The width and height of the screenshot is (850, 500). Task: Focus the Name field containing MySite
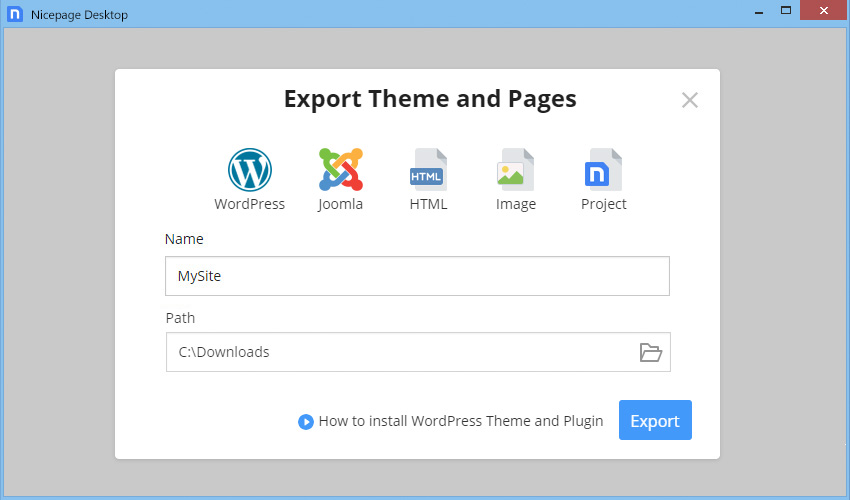pos(417,276)
